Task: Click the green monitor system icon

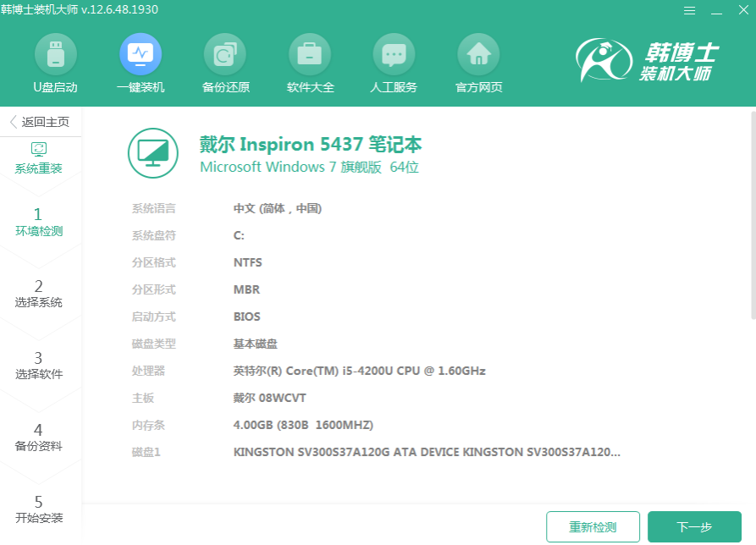Action: [152, 155]
